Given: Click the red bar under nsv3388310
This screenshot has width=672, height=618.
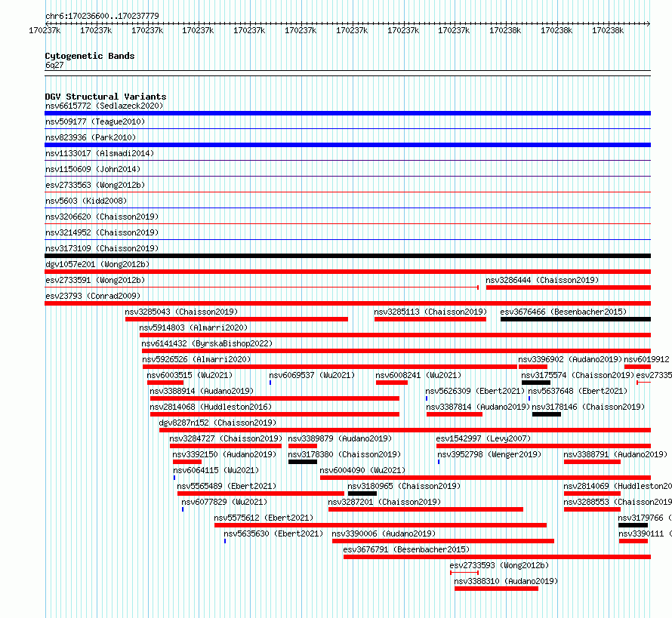Looking at the screenshot, I should (x=496, y=589).
